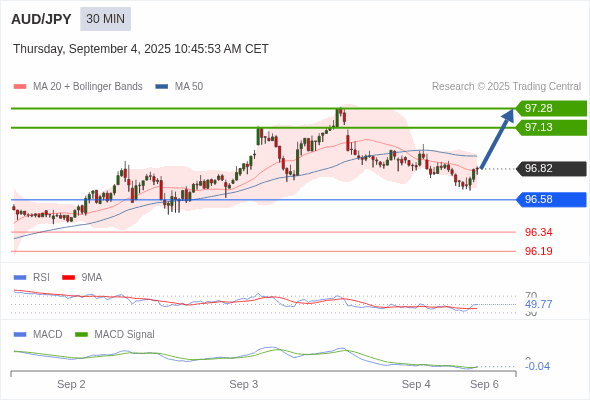This screenshot has height=400, width=590.
Task: Select the 96.58 blue pivot price tag
Action: (x=551, y=199)
